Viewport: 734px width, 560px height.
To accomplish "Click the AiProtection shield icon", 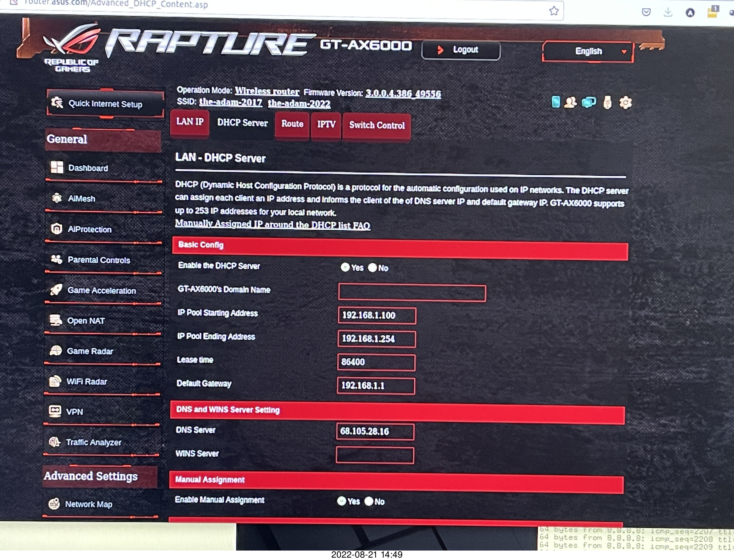I will [57, 229].
